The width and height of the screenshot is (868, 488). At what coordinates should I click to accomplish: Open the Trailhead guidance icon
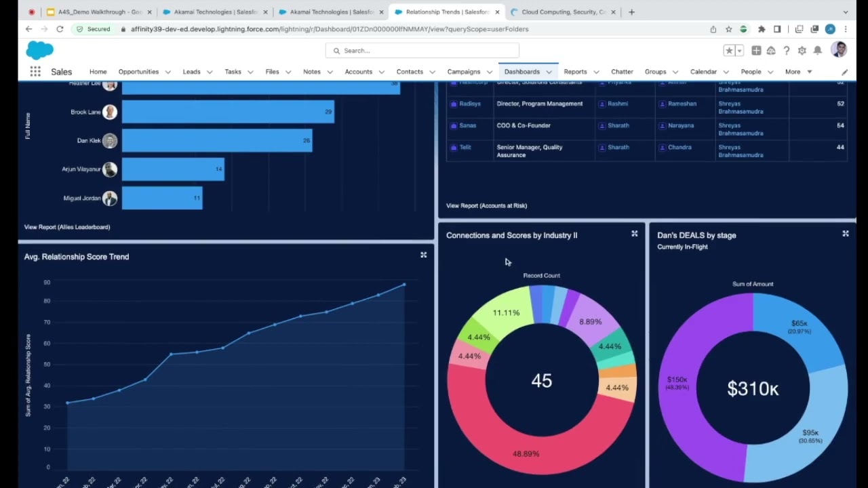click(771, 51)
